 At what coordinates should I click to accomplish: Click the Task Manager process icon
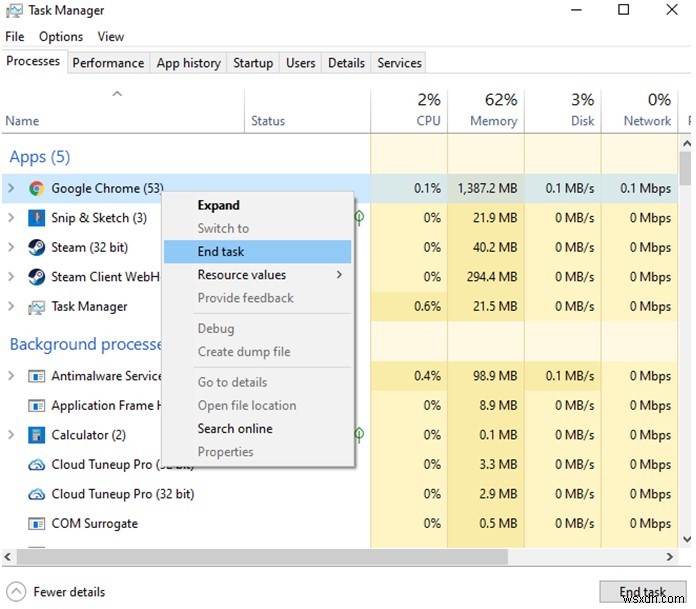pos(36,307)
